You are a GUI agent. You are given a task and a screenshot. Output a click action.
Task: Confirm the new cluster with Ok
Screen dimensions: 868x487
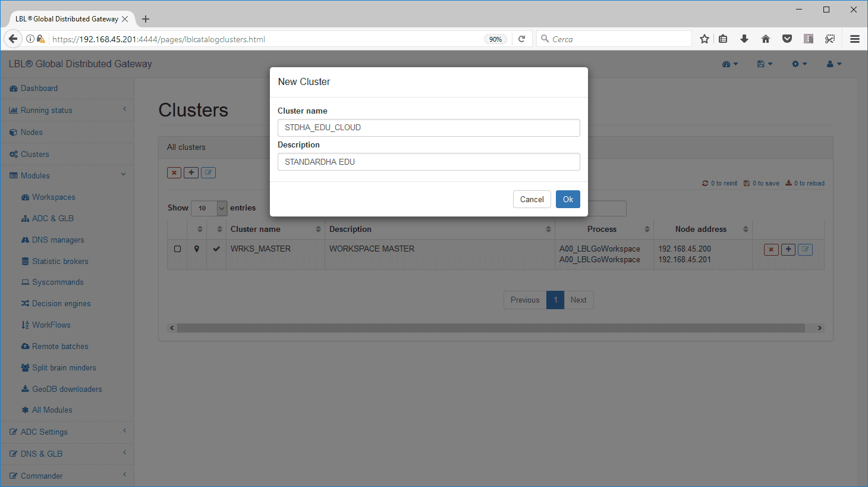(568, 199)
